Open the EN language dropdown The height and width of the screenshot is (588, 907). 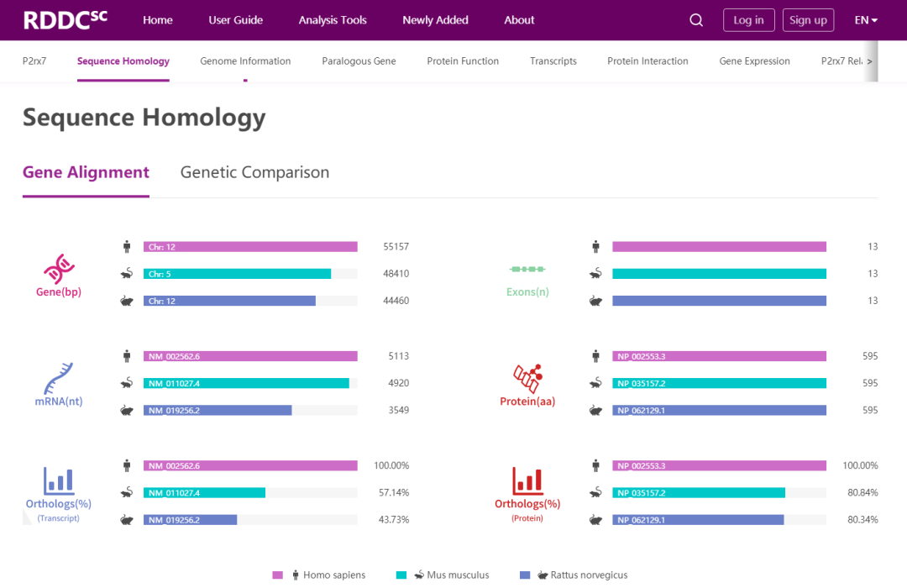(x=866, y=20)
